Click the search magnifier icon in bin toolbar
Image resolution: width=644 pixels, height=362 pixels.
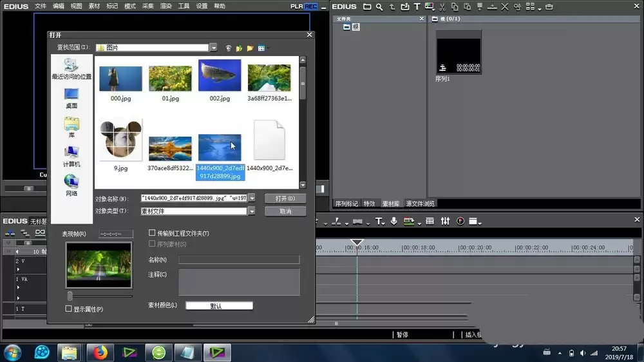(x=379, y=6)
